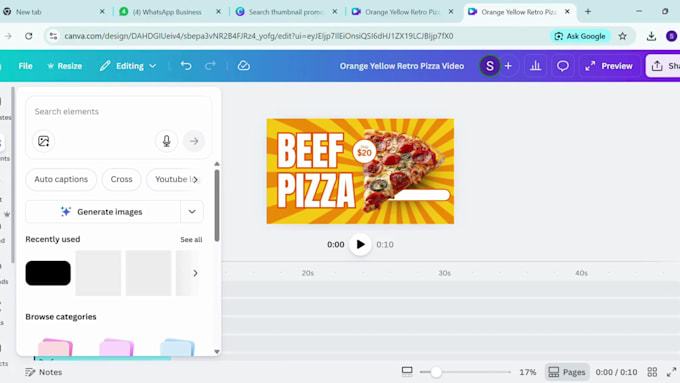Screen dimensions: 680x383
Task: Select the Beef Pizza canvas design
Action: (x=360, y=171)
